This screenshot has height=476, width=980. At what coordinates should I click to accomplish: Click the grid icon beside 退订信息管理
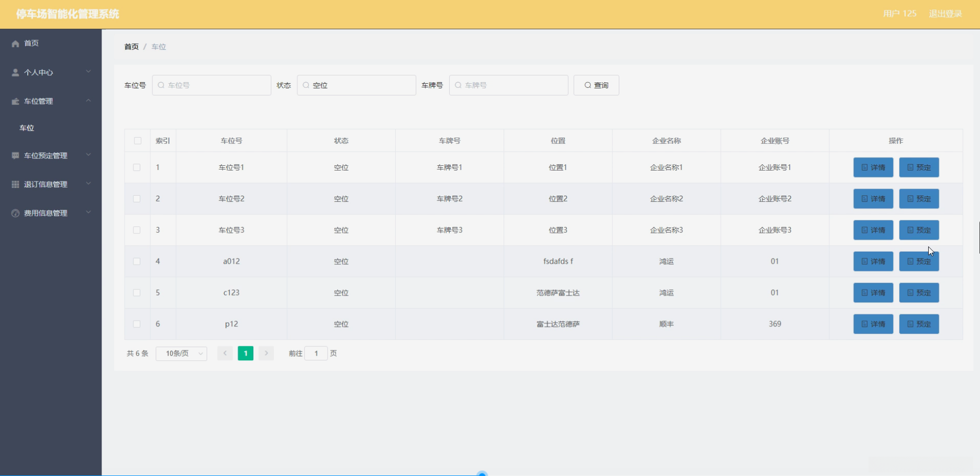tap(15, 185)
